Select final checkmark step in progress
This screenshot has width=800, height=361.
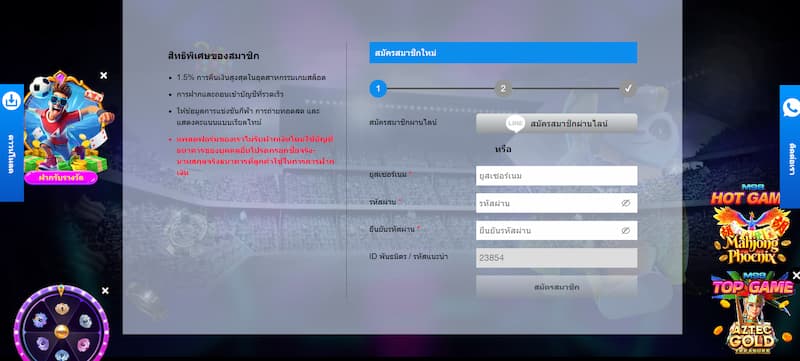(628, 89)
